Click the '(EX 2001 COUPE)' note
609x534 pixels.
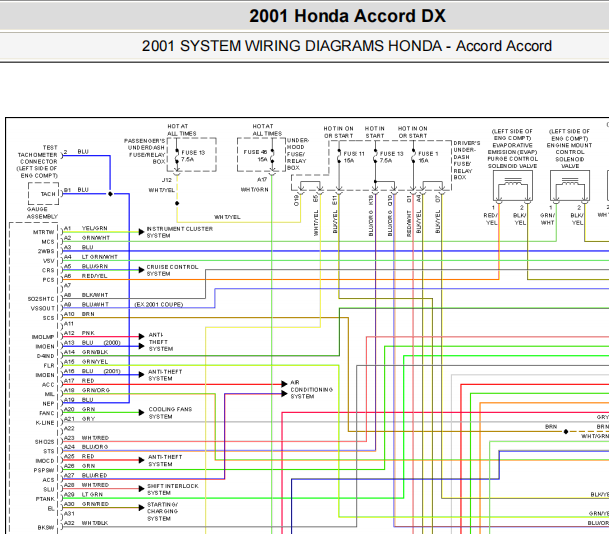tap(159, 304)
